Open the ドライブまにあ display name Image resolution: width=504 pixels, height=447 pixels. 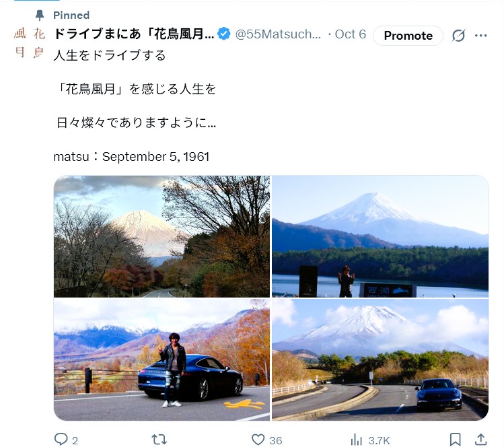pyautogui.click(x=134, y=34)
